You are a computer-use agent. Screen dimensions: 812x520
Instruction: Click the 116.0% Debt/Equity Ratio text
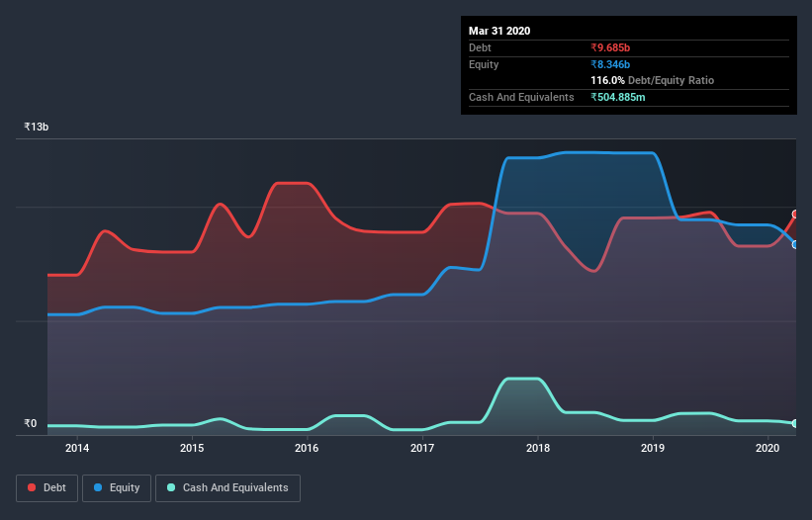(x=653, y=80)
